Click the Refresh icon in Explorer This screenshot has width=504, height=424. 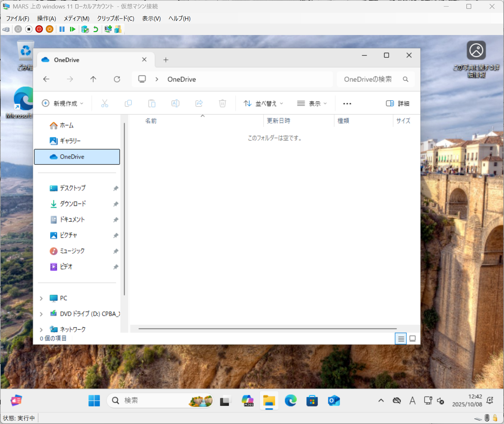tap(117, 79)
